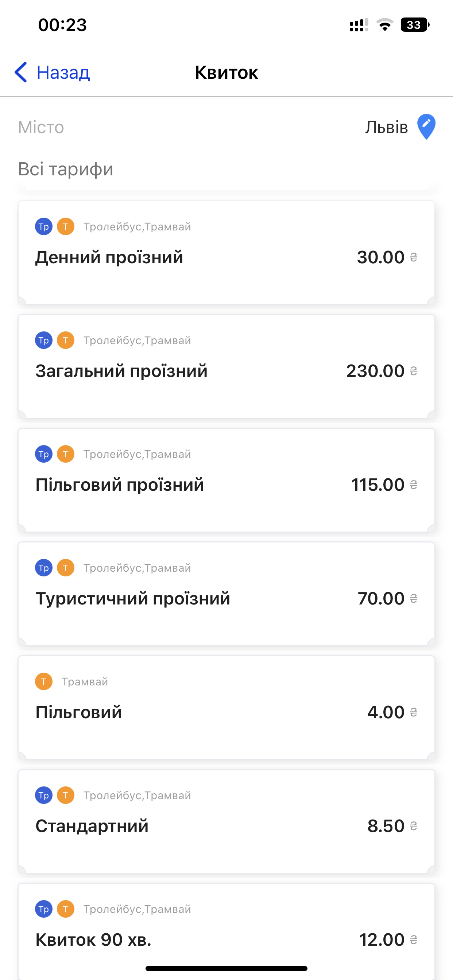
Task: Tap the blue trolleybus badge on Стандартний card
Action: coord(44,795)
